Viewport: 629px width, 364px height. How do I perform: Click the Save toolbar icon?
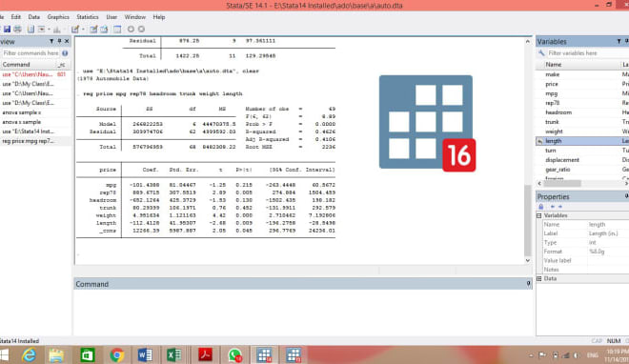(7, 30)
